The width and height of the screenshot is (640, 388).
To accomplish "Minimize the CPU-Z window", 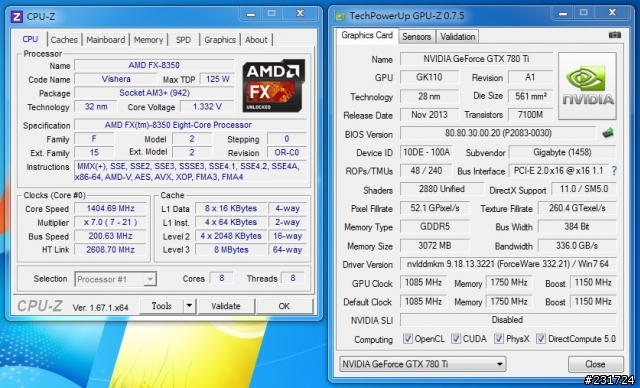I will (251, 14).
